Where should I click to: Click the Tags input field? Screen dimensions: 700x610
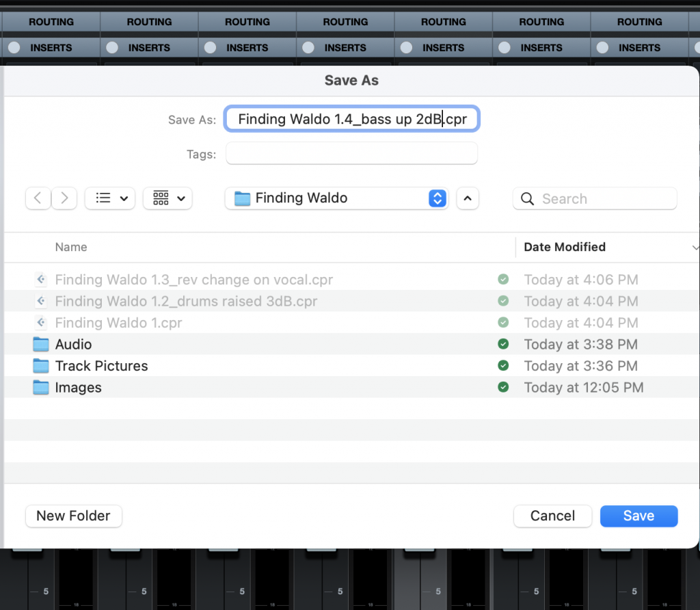(352, 154)
